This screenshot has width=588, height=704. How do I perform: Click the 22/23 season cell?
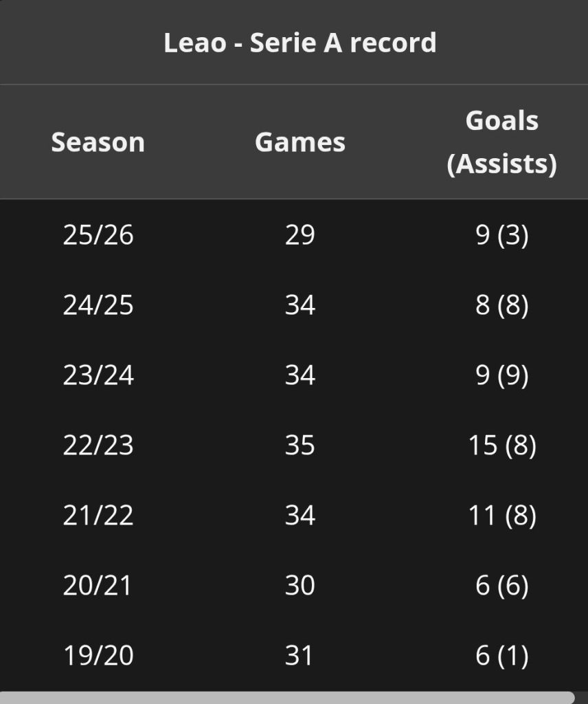click(x=98, y=445)
